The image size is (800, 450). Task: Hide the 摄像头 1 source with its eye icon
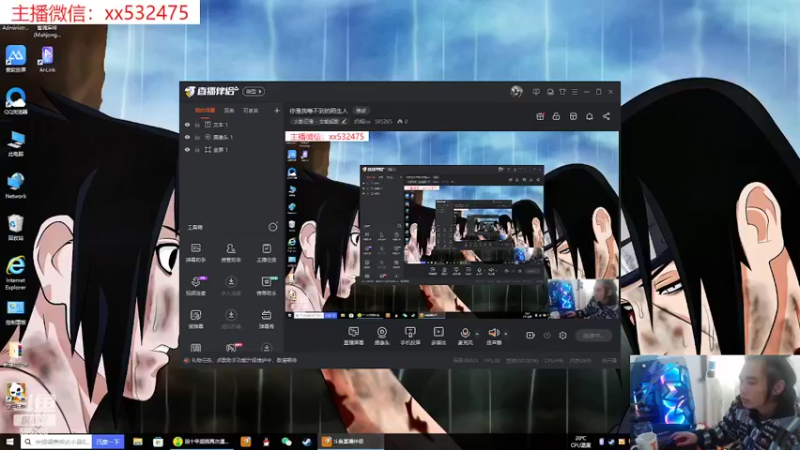[x=187, y=137]
